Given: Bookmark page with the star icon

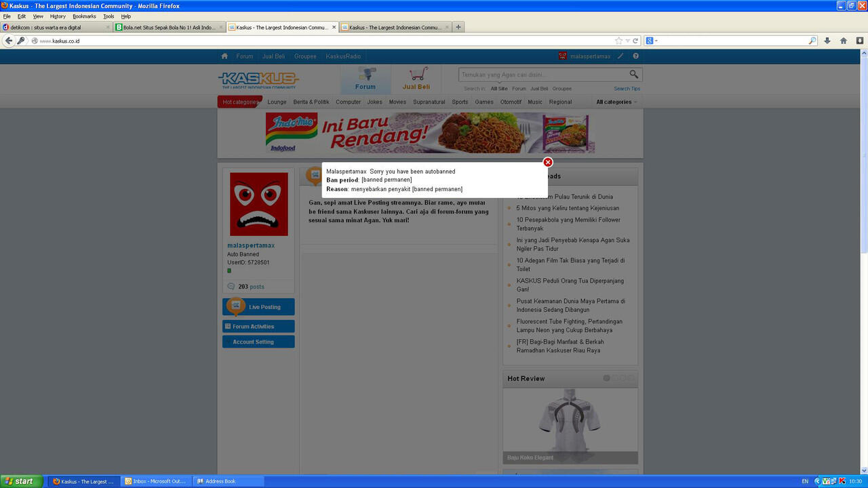Looking at the screenshot, I should 618,41.
